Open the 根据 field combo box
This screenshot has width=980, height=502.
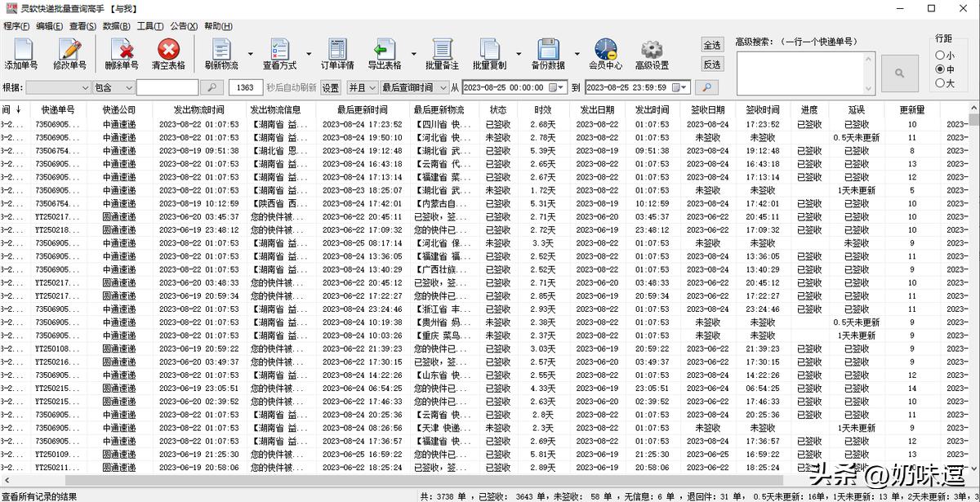(58, 87)
